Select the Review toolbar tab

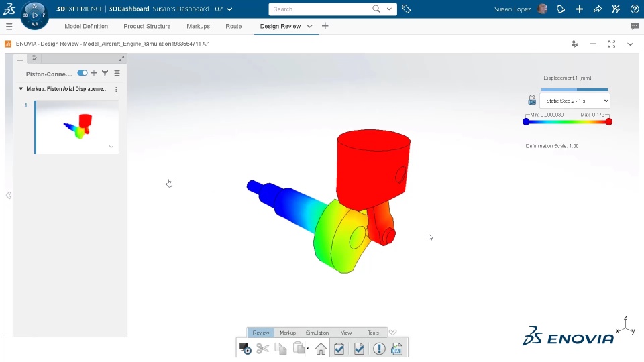coord(261,333)
